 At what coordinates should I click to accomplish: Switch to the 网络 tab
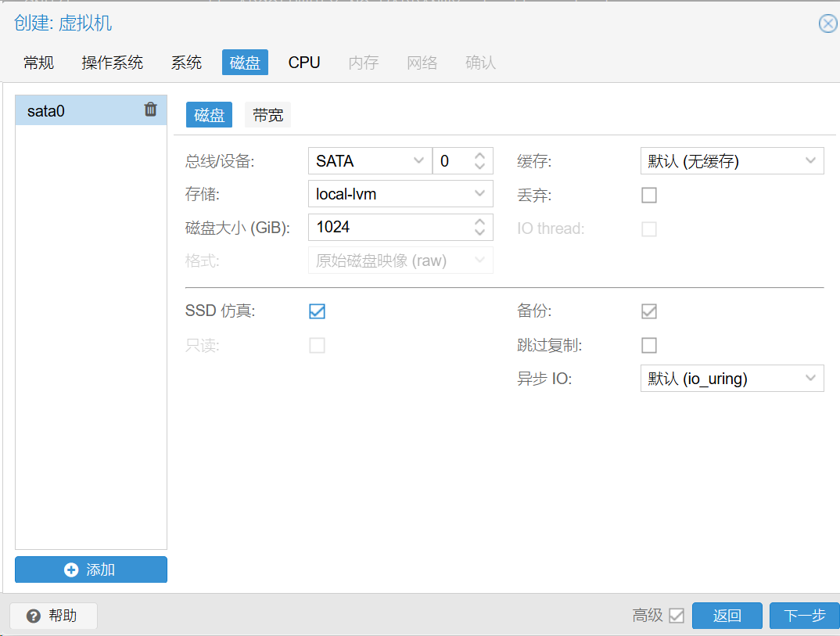422,63
